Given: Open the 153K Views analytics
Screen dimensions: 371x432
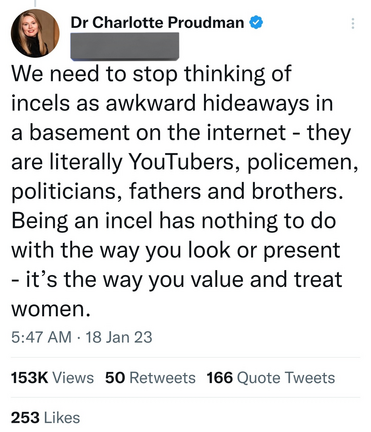Looking at the screenshot, I should tap(52, 378).
